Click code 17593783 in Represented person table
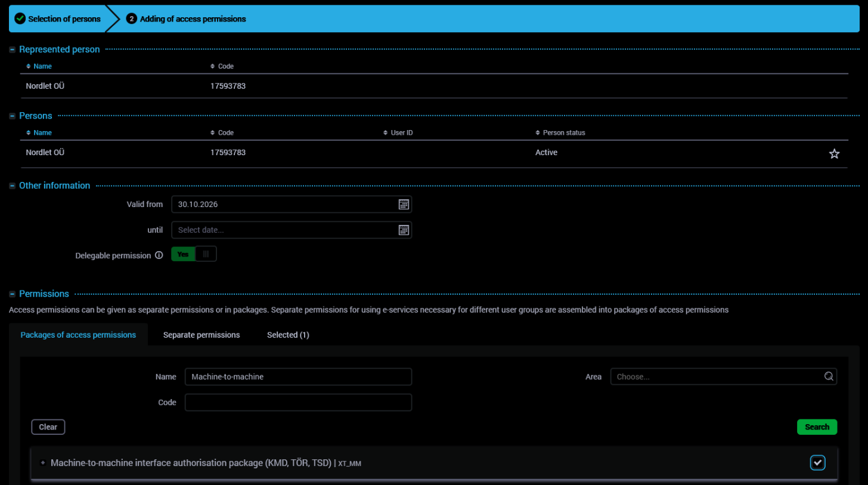868x485 pixels. coord(228,86)
